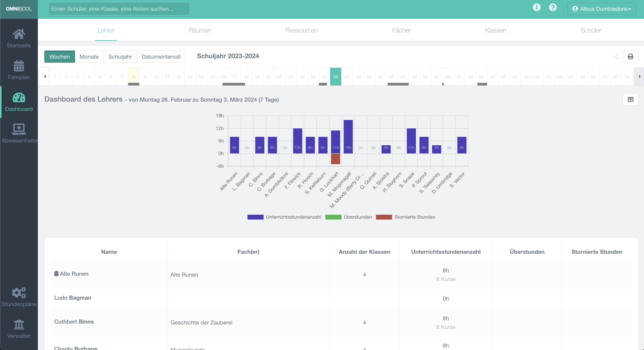The height and width of the screenshot is (350, 644).
Task: Open the Schüler tab
Action: [591, 30]
